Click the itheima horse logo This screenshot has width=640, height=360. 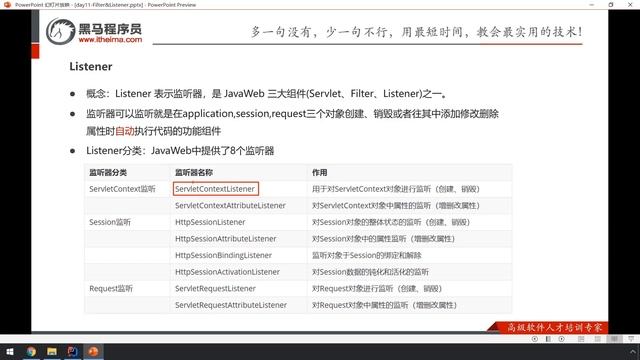coord(60,31)
